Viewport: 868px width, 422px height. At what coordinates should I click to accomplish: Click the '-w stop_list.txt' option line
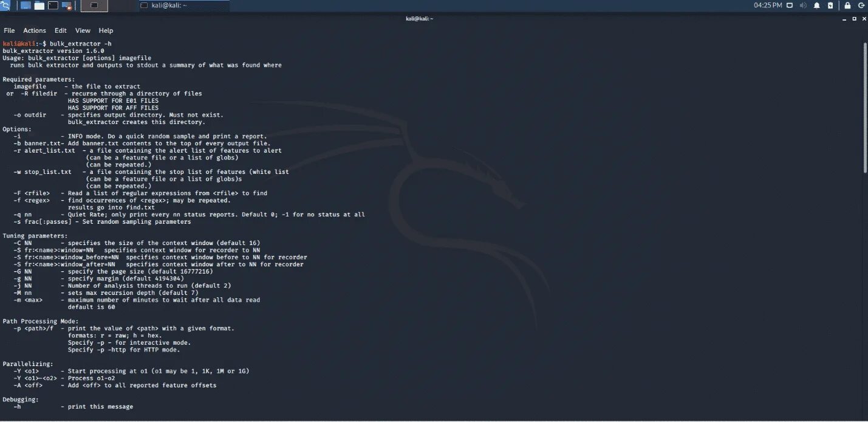(x=151, y=172)
